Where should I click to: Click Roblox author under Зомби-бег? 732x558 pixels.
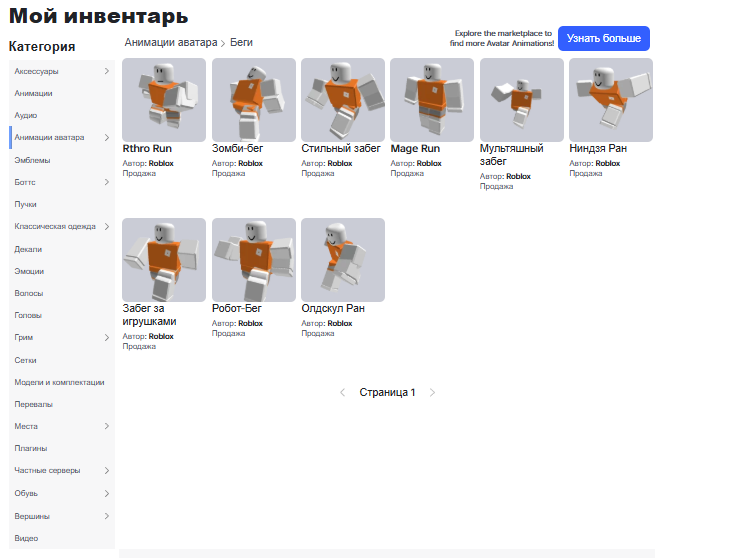(x=251, y=163)
